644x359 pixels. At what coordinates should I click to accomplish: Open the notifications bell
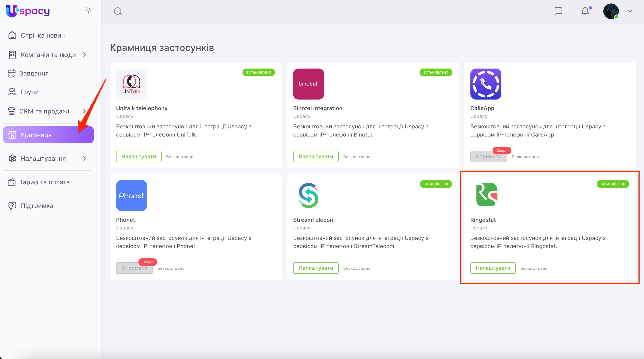point(585,11)
